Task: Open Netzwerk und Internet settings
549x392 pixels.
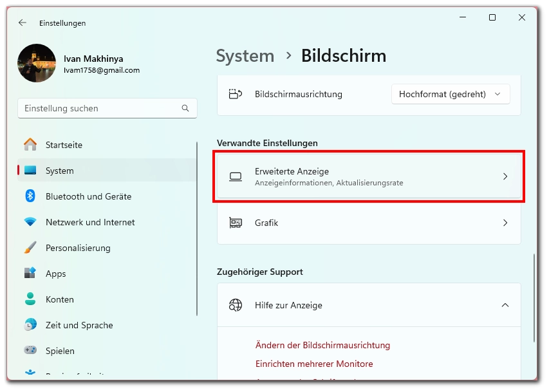Action: 107,222
